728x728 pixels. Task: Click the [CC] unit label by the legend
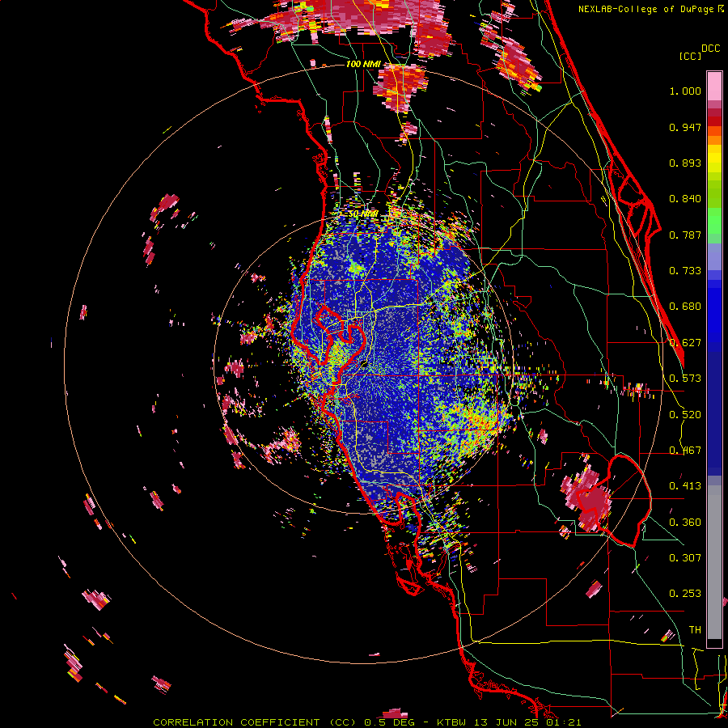[x=690, y=56]
